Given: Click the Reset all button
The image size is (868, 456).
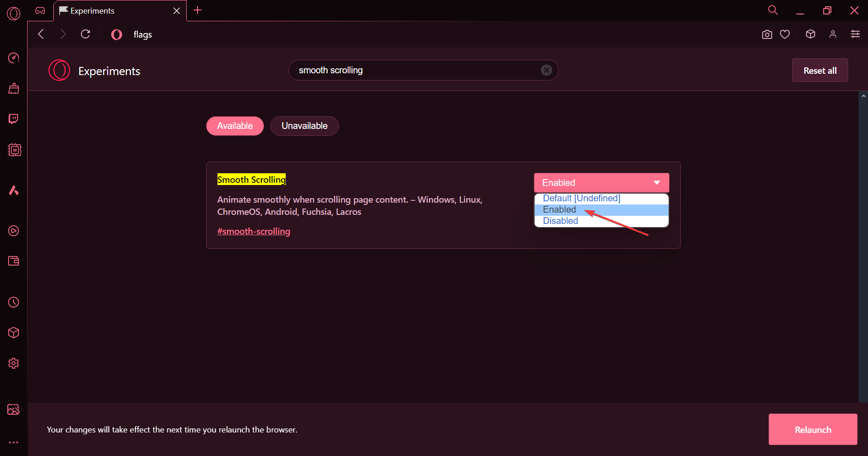Looking at the screenshot, I should click(x=820, y=71).
